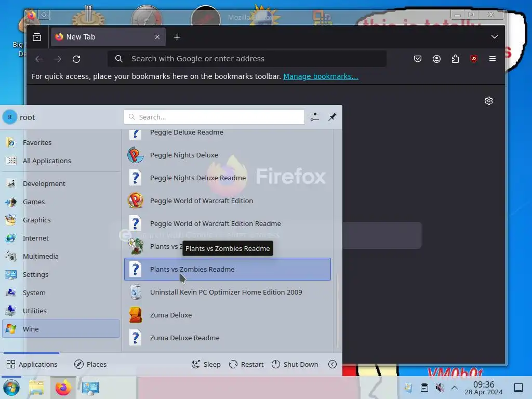Click the Firefox taskbar icon
Viewport: 532px width, 399px height.
(x=63, y=388)
